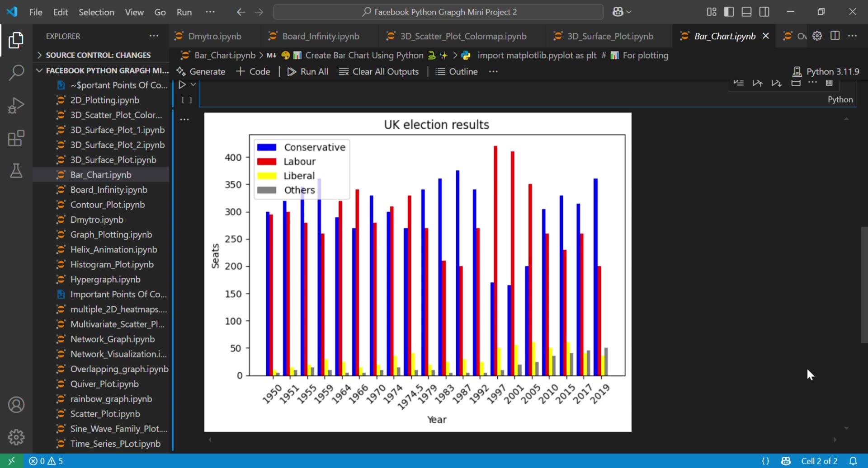Change the cell language mode labeled Python
The width and height of the screenshot is (868, 468).
[840, 99]
